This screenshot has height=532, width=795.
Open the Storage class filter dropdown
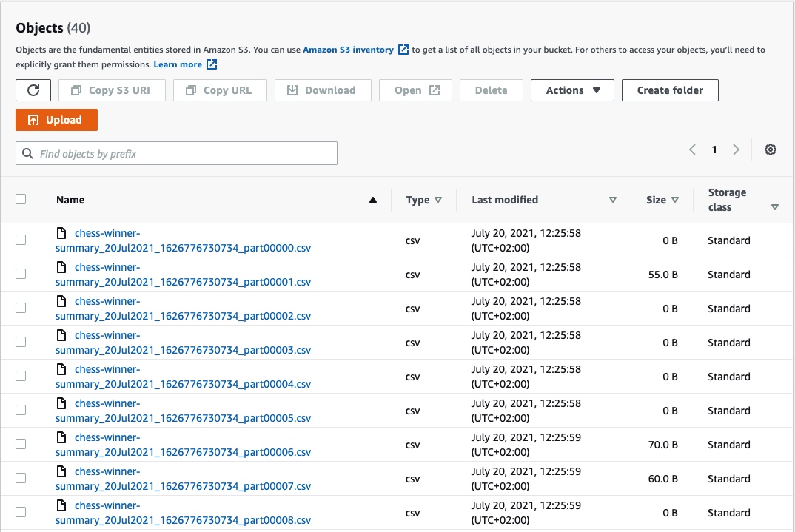click(775, 207)
